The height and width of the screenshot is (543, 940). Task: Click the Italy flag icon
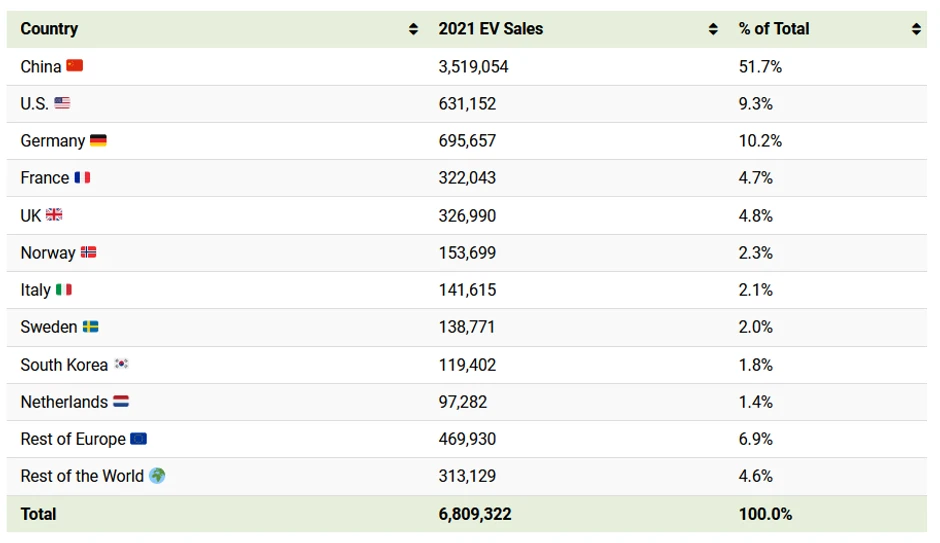[64, 290]
